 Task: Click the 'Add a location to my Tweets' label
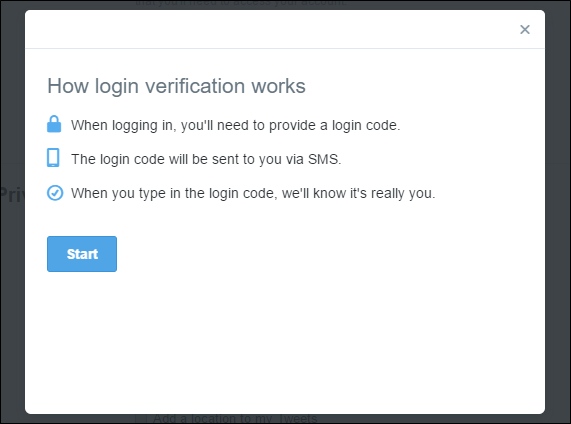point(235,419)
